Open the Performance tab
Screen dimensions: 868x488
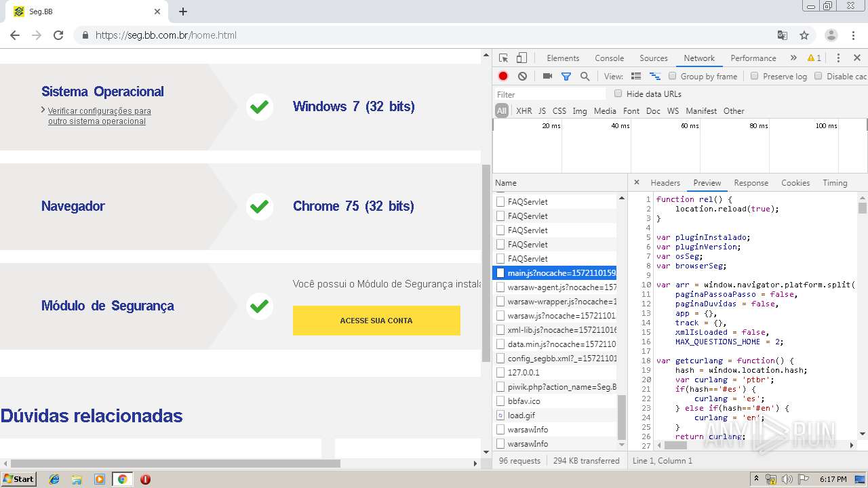tap(753, 58)
